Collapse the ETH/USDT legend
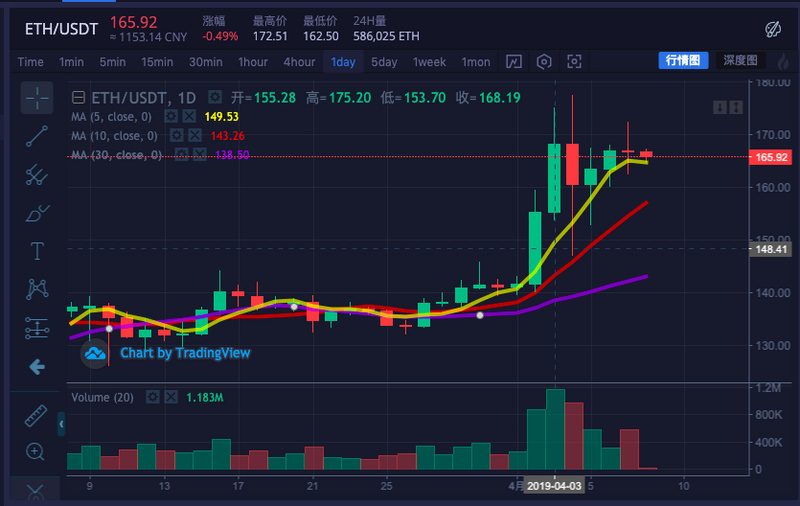The image size is (800, 506). 78,97
